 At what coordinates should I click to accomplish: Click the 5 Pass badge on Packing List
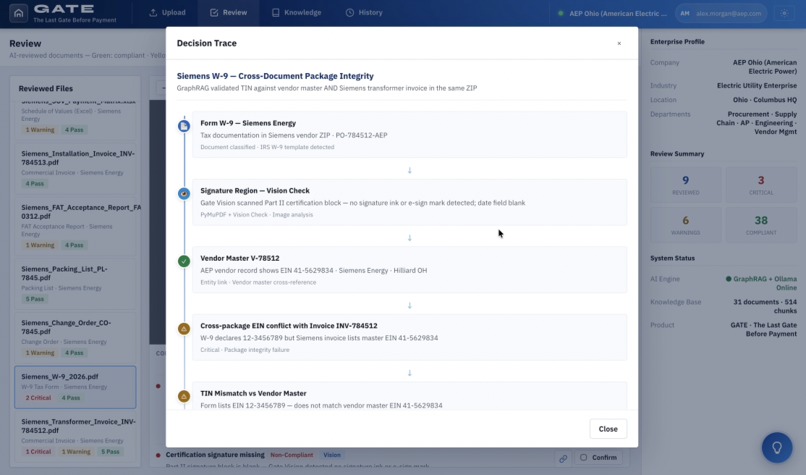click(x=35, y=299)
